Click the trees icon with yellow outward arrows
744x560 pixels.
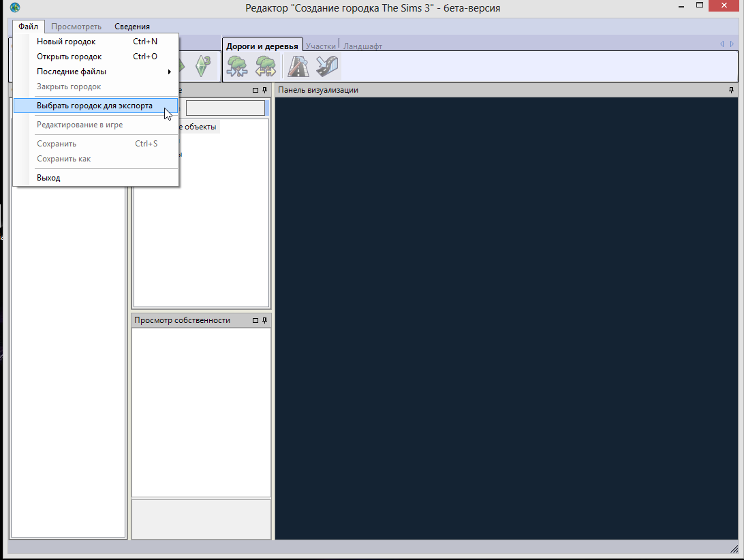coord(265,66)
